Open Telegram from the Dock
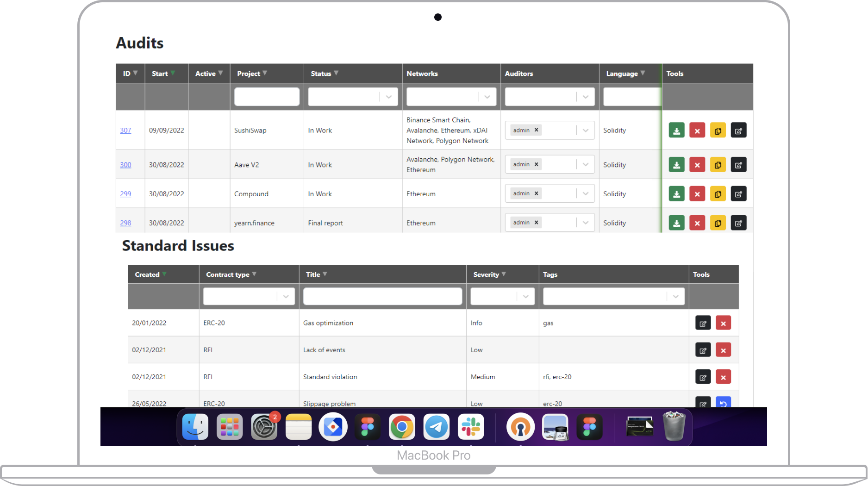868x486 pixels. (436, 426)
